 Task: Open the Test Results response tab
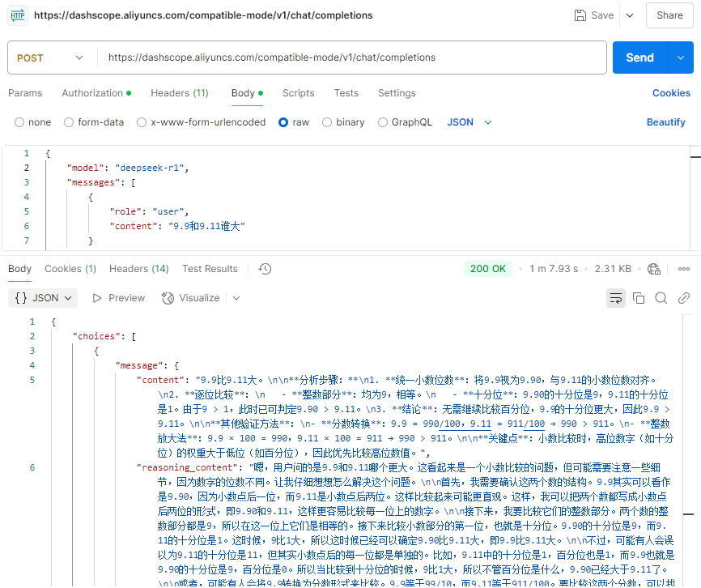(210, 269)
